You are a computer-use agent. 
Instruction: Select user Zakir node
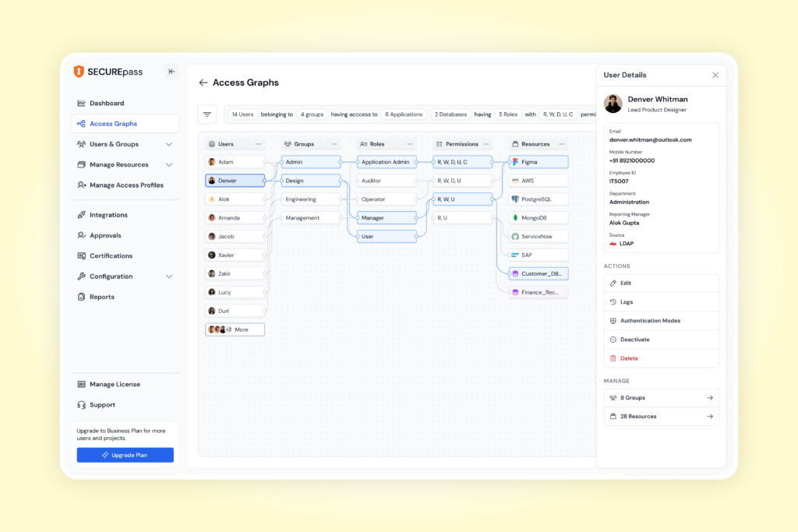click(x=235, y=273)
